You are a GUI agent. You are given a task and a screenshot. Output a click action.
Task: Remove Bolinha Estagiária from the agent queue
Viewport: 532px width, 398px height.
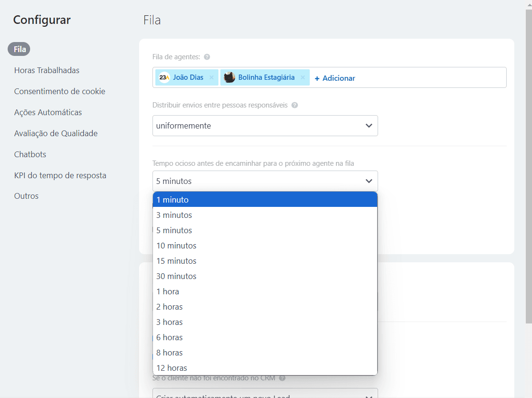coord(303,77)
